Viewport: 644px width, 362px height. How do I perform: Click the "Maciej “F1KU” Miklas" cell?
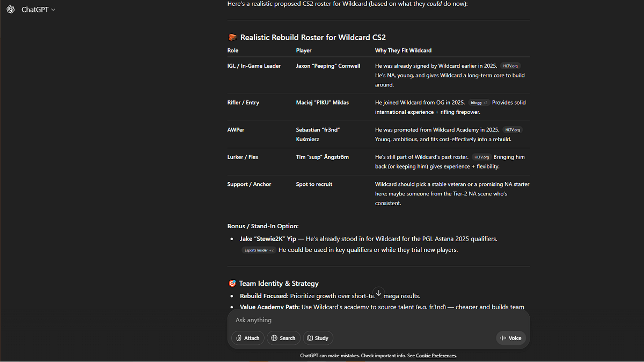click(x=323, y=103)
